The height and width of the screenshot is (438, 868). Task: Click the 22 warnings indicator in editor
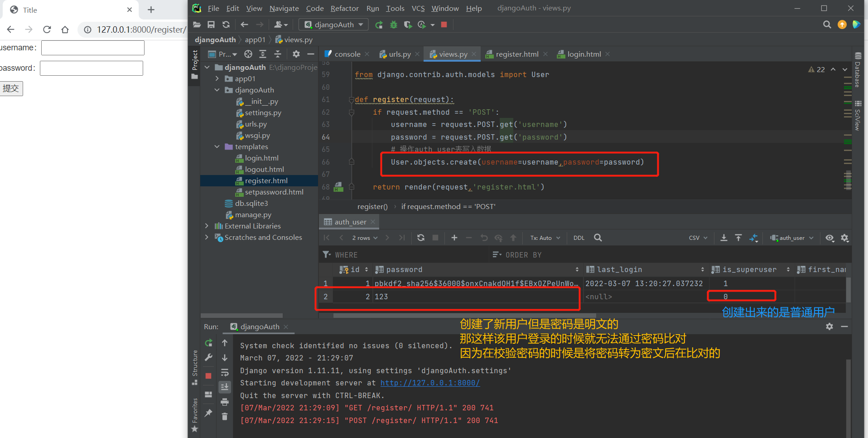pos(816,69)
